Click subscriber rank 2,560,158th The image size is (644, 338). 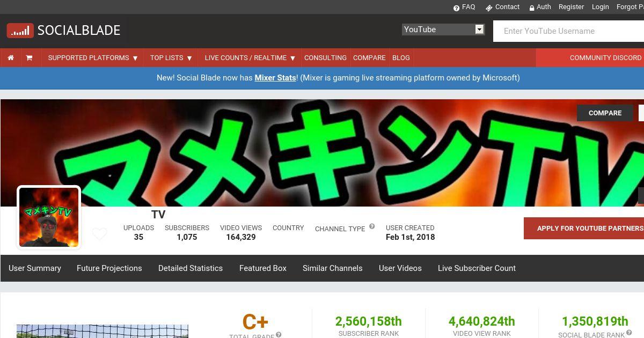coord(369,321)
